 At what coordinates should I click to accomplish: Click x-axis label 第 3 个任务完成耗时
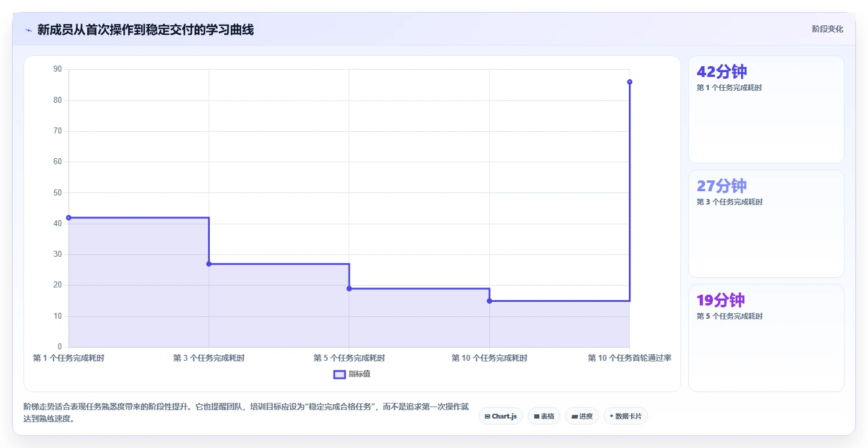(209, 358)
